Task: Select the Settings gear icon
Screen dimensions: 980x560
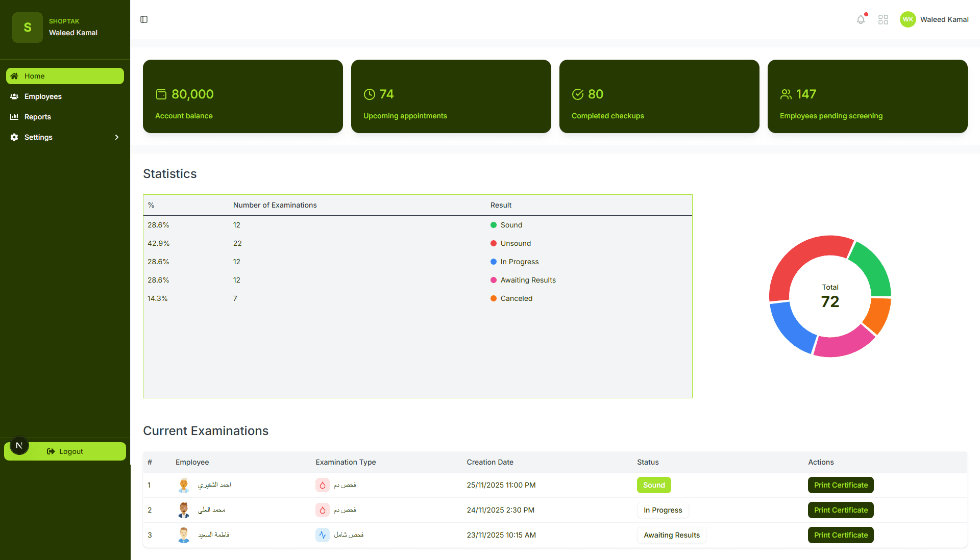Action: (x=14, y=137)
